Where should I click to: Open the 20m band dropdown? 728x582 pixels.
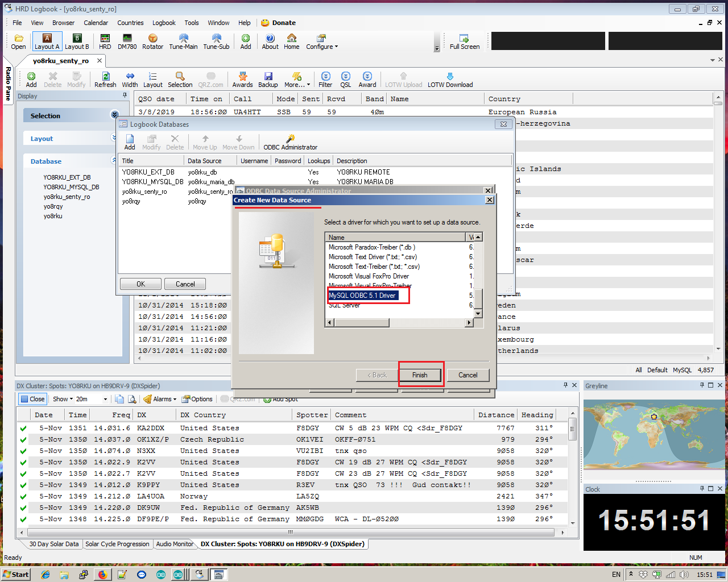[105, 399]
